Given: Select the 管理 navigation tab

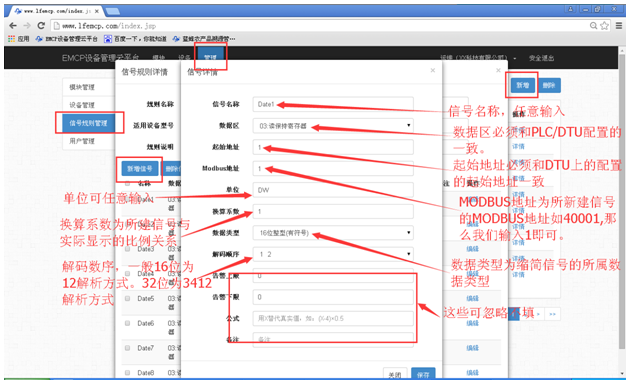Looking at the screenshot, I should point(210,57).
